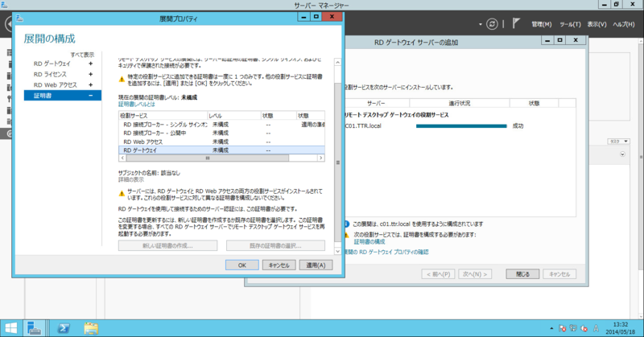Expand the RD ゲートウェイ section
Screen dimensions: 644x337
90,64
